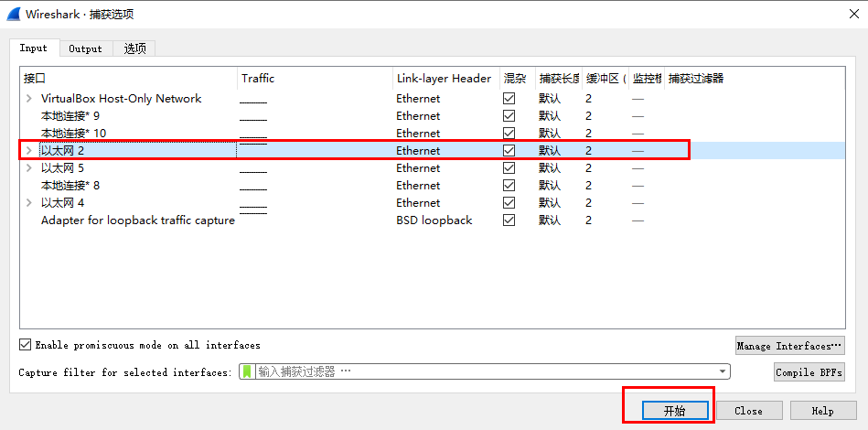
Task: Click the Wireshark shark fin icon
Action: [x=14, y=14]
